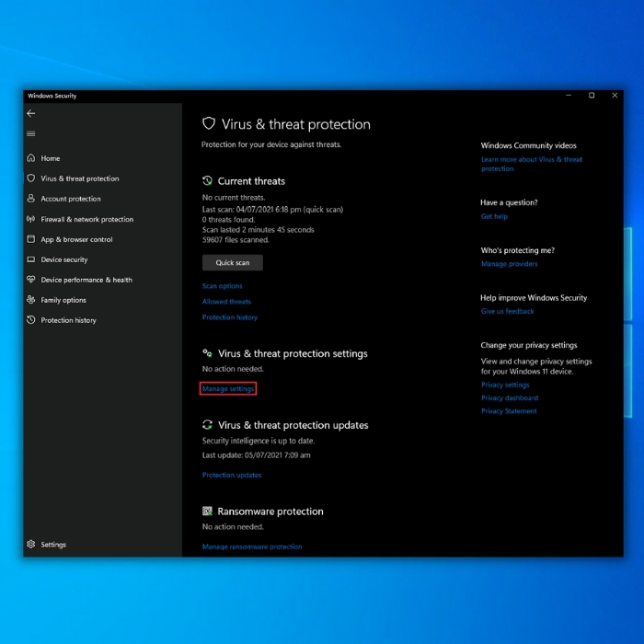The image size is (644, 644).
Task: Open Learn more about Virus & threat protection
Action: tap(532, 164)
